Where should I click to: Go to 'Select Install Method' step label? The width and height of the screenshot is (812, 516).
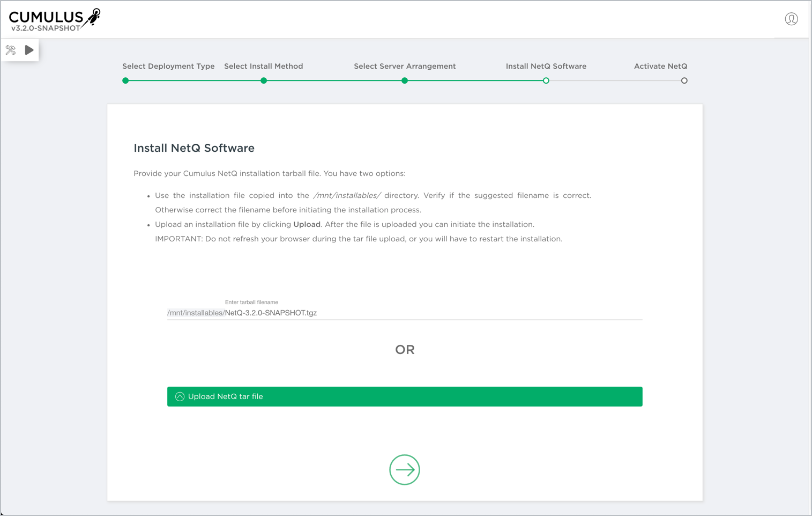(x=263, y=67)
